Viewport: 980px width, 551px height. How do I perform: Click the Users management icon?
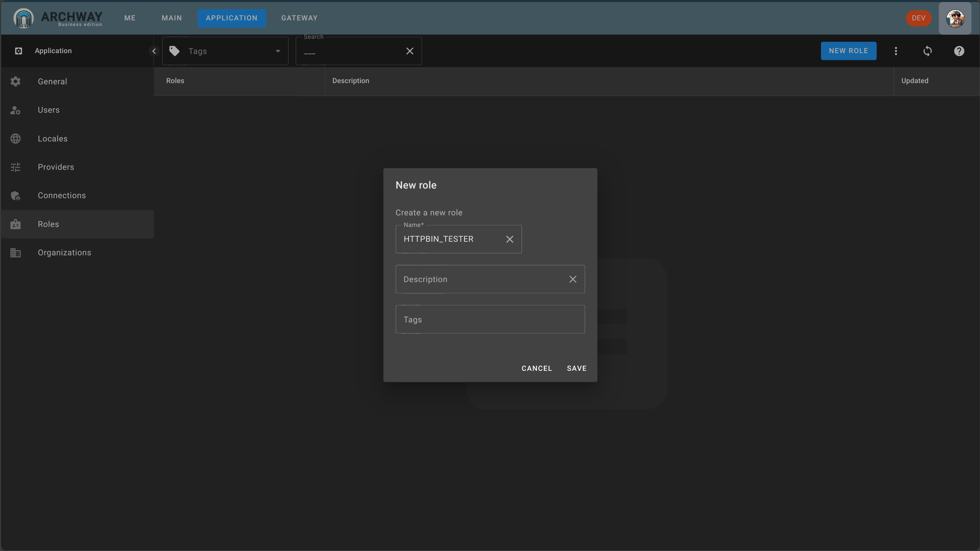pos(16,109)
